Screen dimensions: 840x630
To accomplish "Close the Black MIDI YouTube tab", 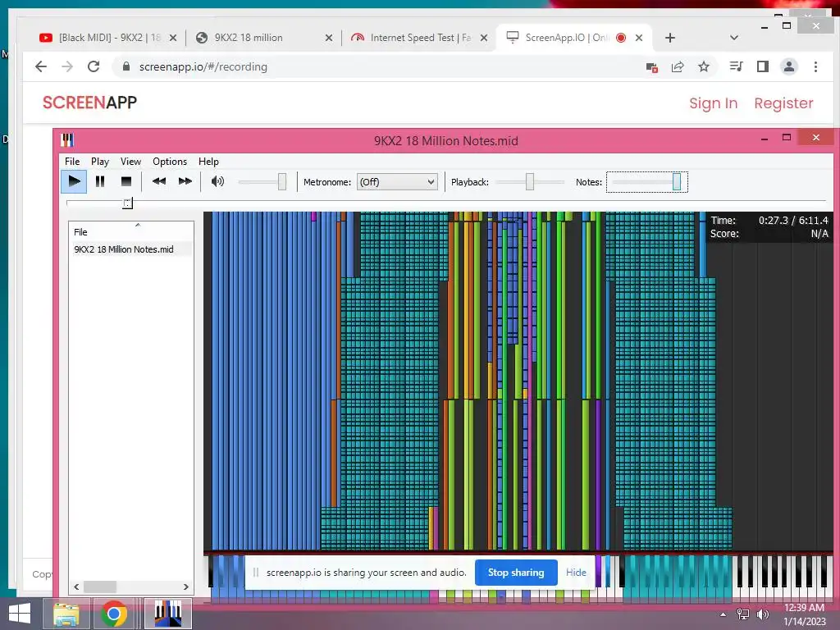I will pos(173,38).
